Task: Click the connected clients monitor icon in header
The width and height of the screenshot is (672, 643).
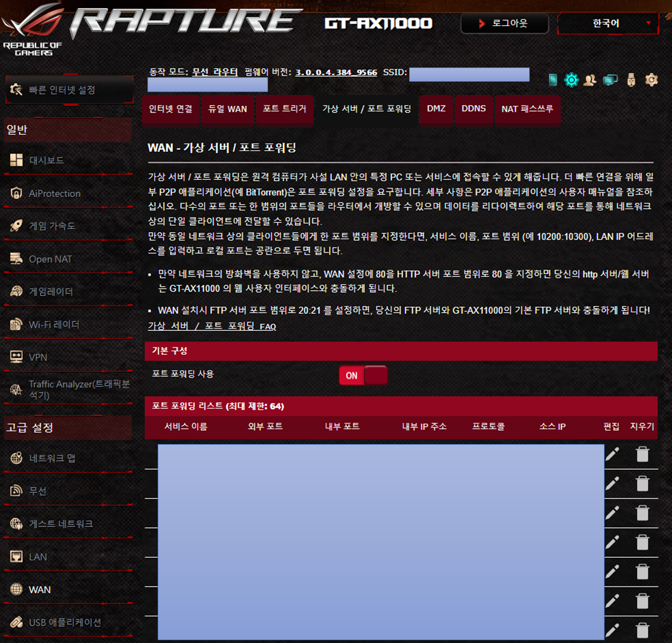Action: click(x=610, y=80)
